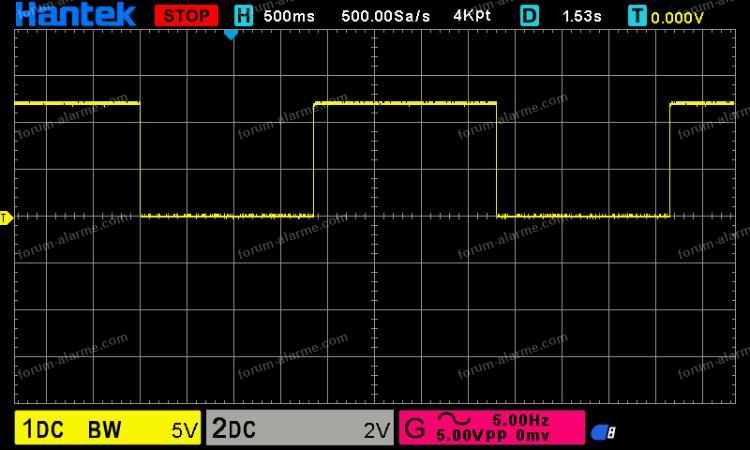The image size is (750, 450).
Task: Toggle channel 1 via the 1DC label
Action: (x=43, y=430)
